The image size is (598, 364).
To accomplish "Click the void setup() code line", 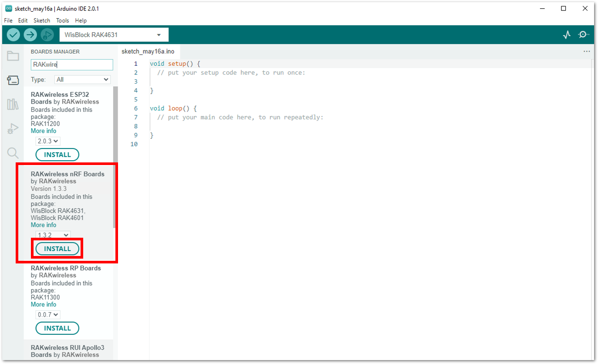I will pos(175,64).
